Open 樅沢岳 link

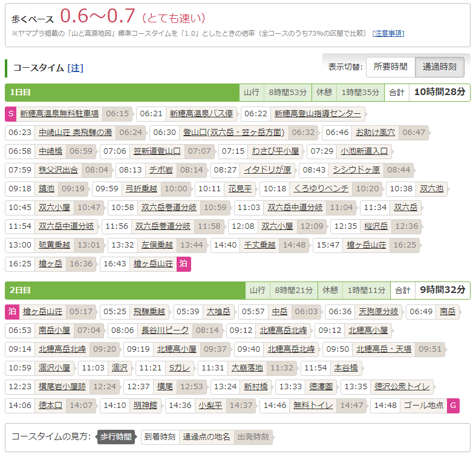(376, 226)
